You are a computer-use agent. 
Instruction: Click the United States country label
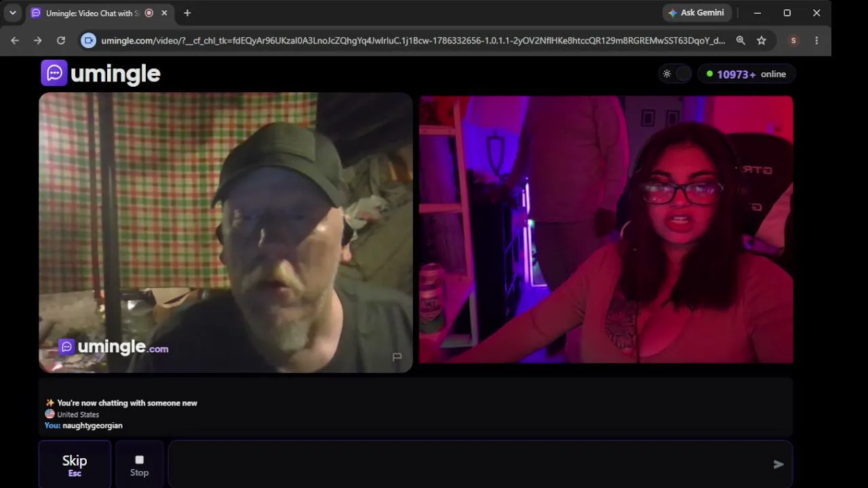pyautogui.click(x=78, y=414)
